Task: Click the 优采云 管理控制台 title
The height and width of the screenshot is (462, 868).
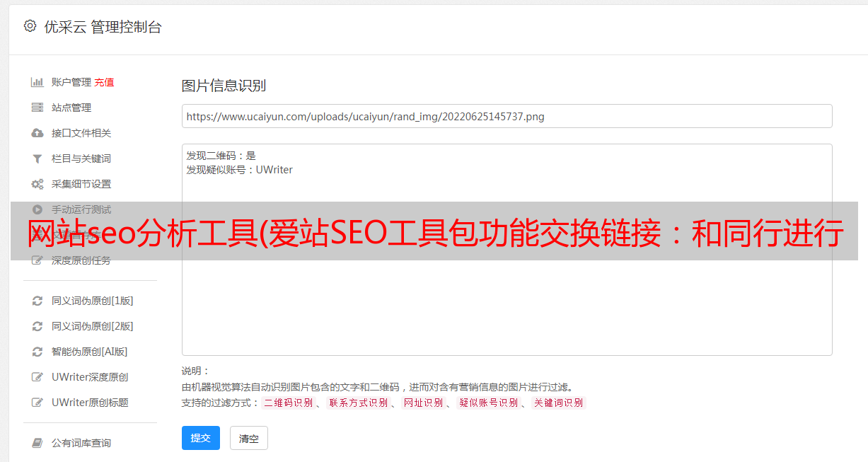Action: click(103, 27)
